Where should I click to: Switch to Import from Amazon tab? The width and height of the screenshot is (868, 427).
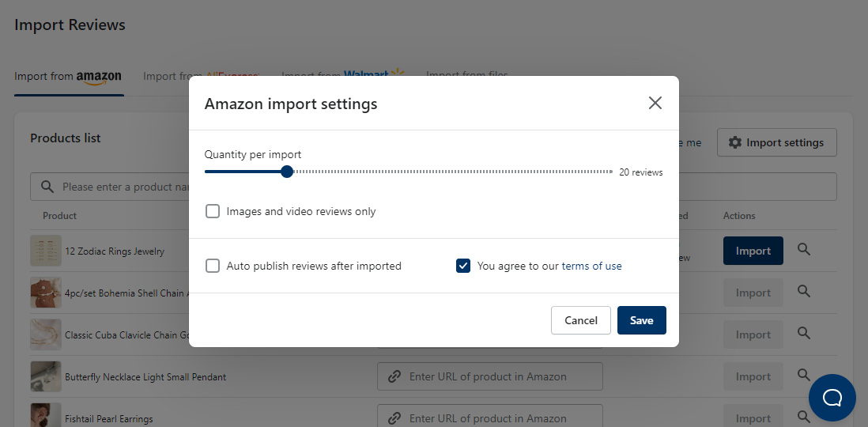pos(68,77)
